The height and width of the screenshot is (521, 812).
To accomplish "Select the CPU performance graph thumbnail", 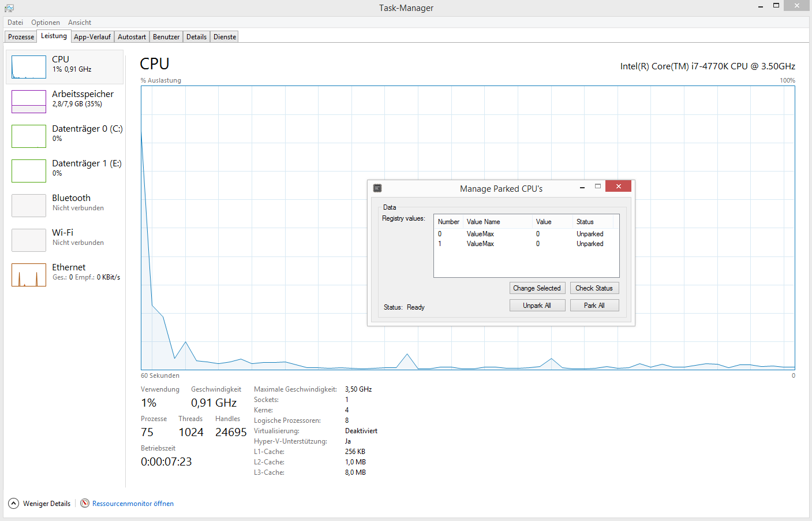I will [29, 67].
